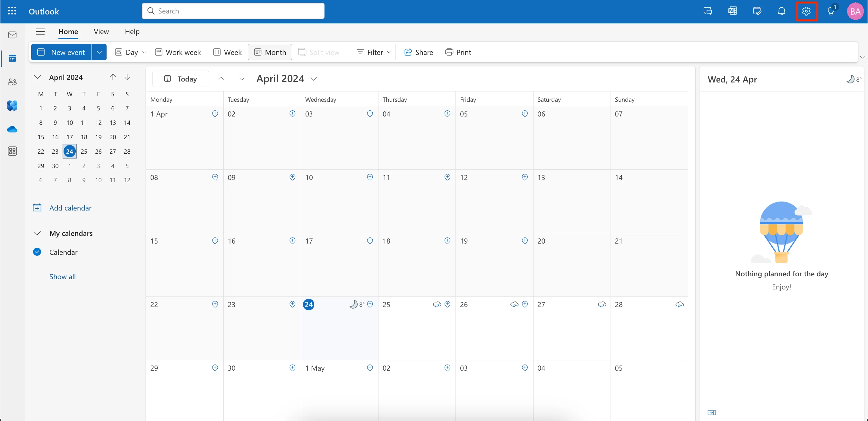868x421 pixels.
Task: Open the Tips lightbulb icon
Action: click(x=831, y=11)
